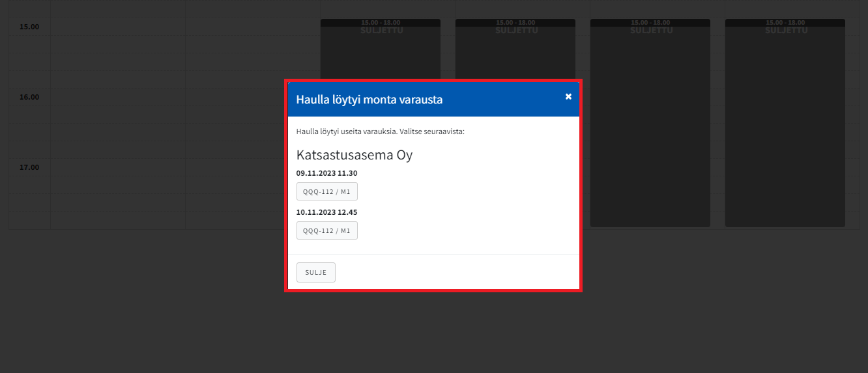Click the 15.00 time label in calendar

click(x=29, y=27)
